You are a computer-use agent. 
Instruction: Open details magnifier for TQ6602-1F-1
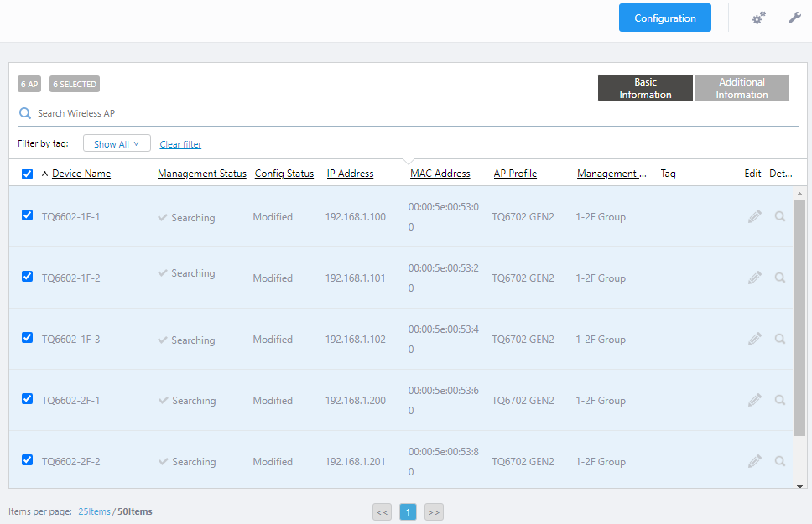(780, 216)
